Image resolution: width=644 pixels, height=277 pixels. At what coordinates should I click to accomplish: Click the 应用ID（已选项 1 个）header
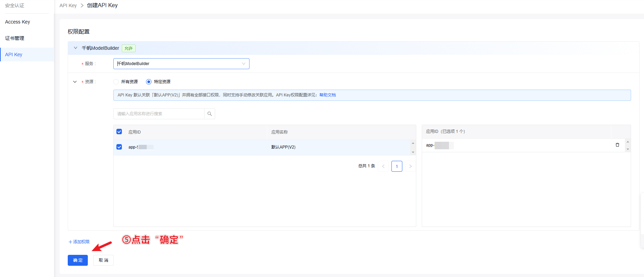[x=446, y=132]
